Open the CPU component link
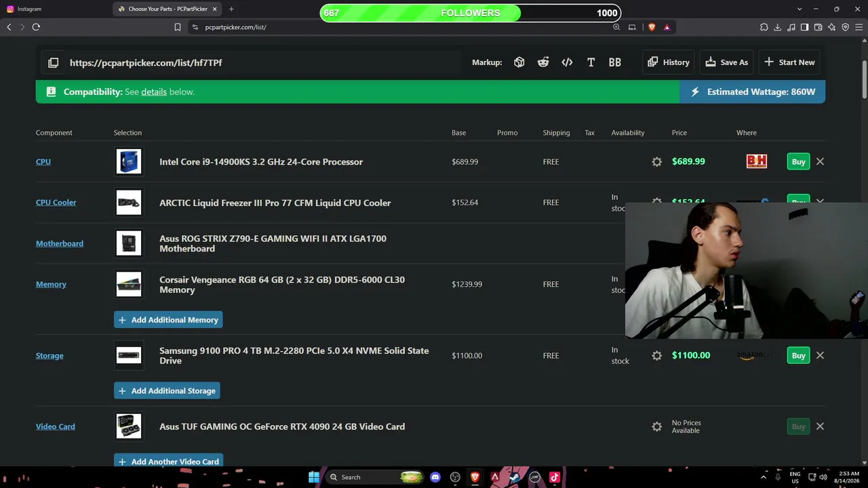This screenshot has height=488, width=868. pos(43,162)
